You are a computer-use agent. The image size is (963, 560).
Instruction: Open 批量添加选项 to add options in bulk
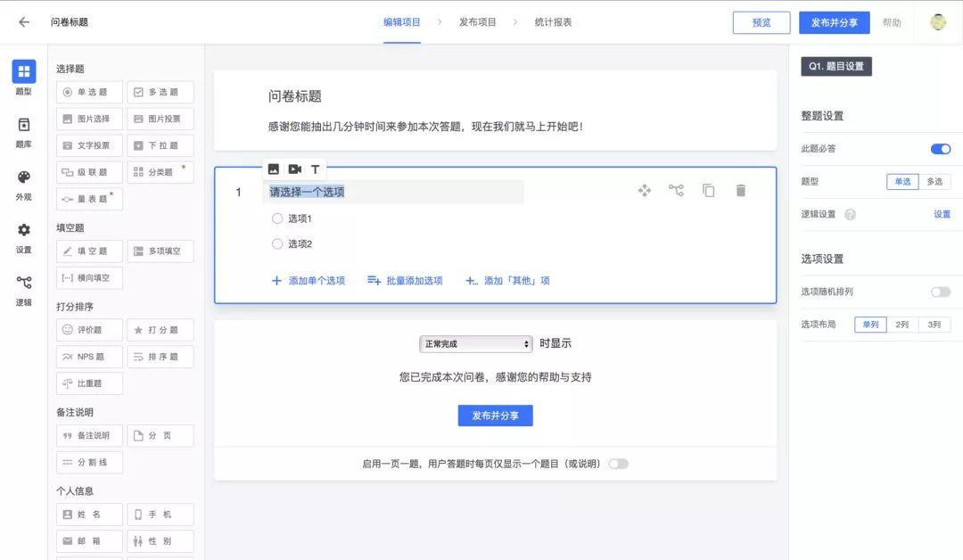(x=407, y=280)
